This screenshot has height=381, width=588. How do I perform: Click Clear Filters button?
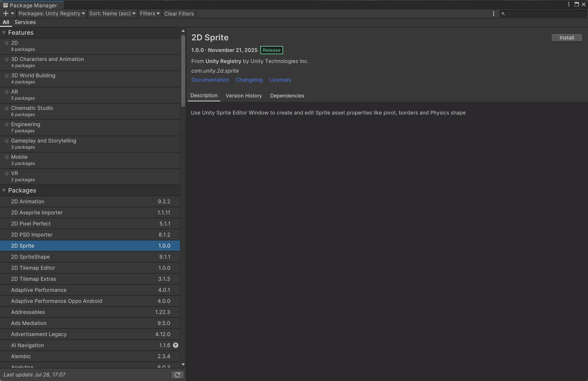point(179,14)
